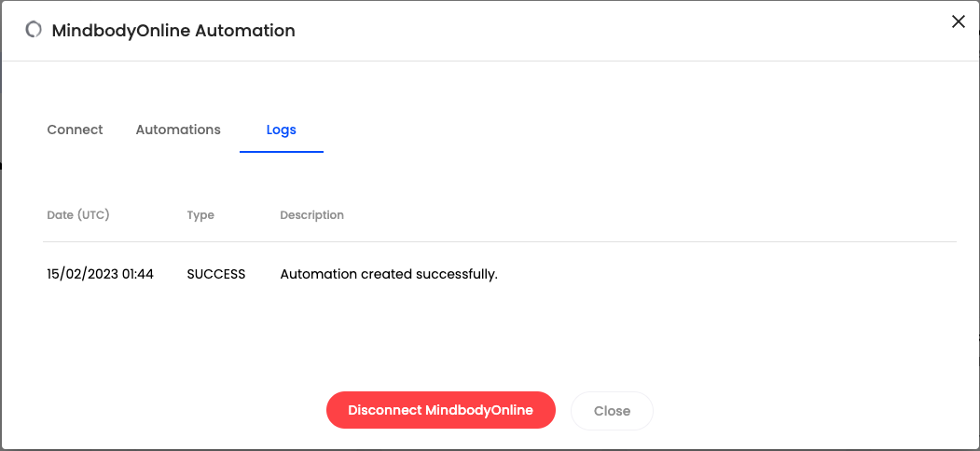The image size is (980, 451).
Task: Click the Type column header
Action: pos(200,215)
